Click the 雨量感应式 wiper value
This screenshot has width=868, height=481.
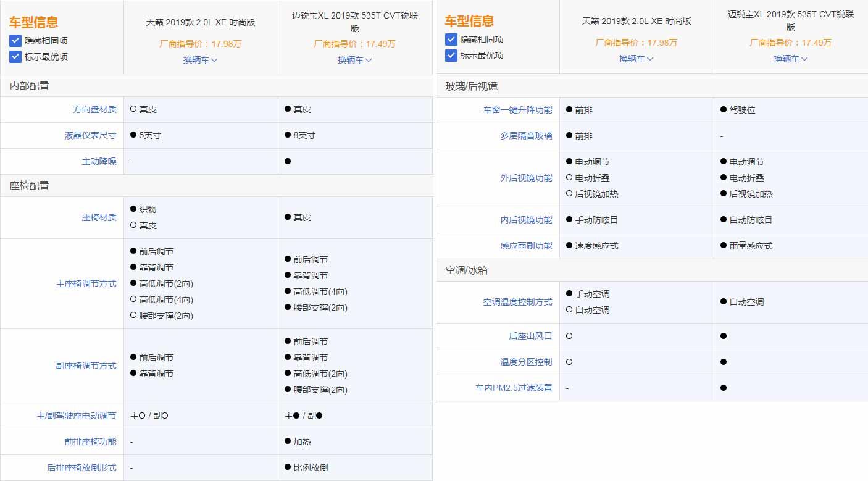(x=751, y=246)
